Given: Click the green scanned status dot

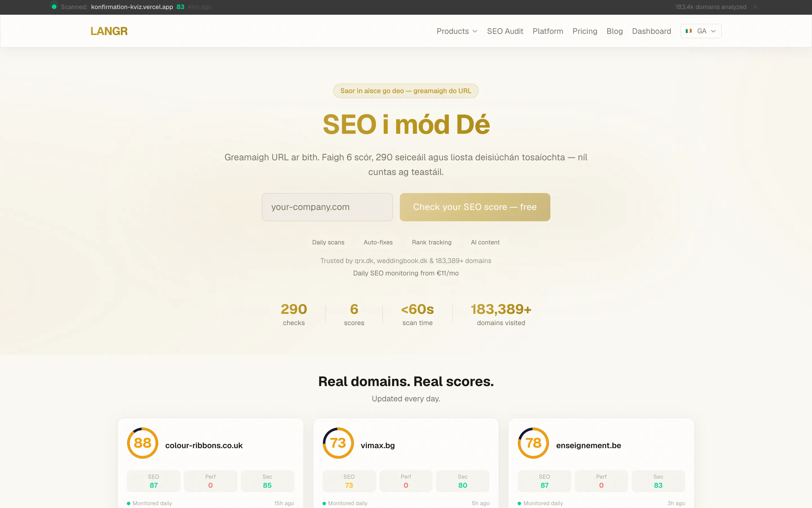Looking at the screenshot, I should pyautogui.click(x=54, y=7).
